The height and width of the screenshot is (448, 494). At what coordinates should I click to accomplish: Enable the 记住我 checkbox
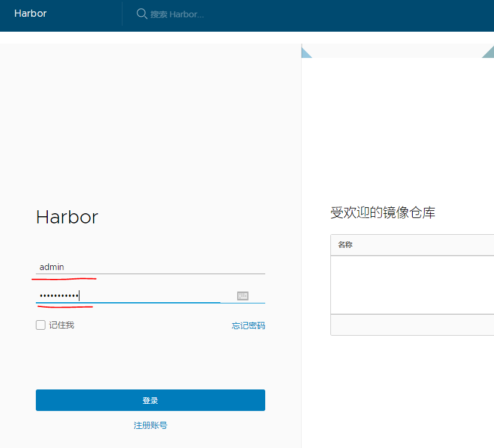pyautogui.click(x=41, y=325)
